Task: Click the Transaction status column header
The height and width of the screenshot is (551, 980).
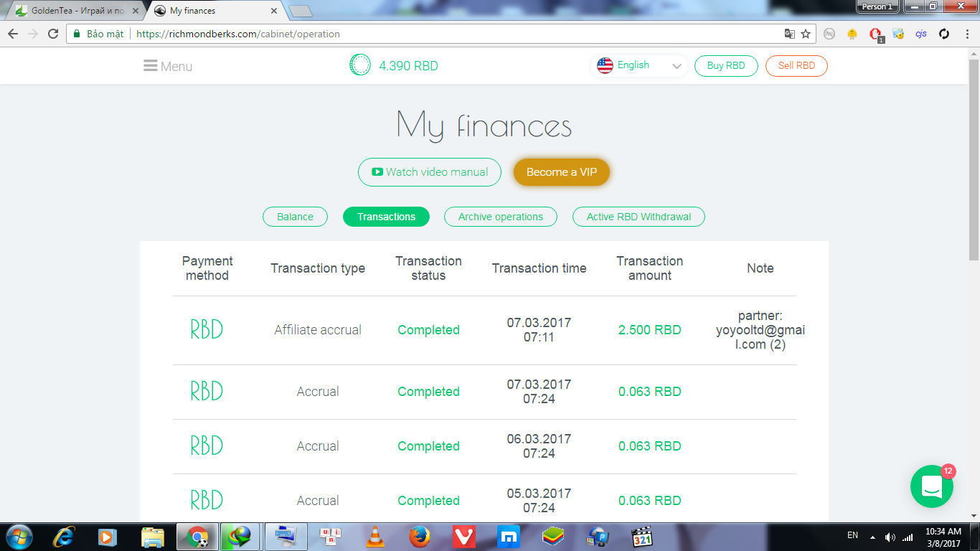Action: 428,268
